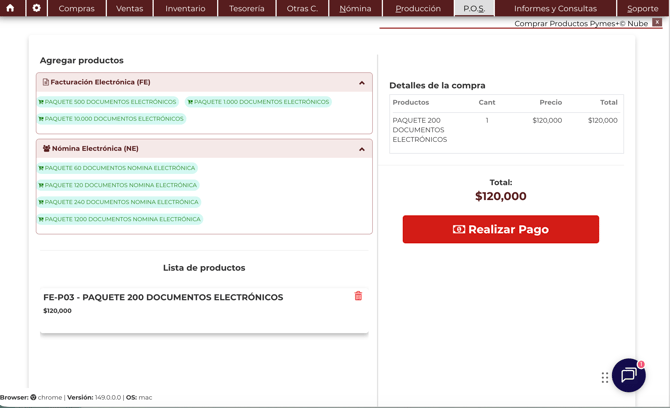Image resolution: width=670 pixels, height=408 pixels.
Task: Click the Precio column header
Action: coord(550,102)
